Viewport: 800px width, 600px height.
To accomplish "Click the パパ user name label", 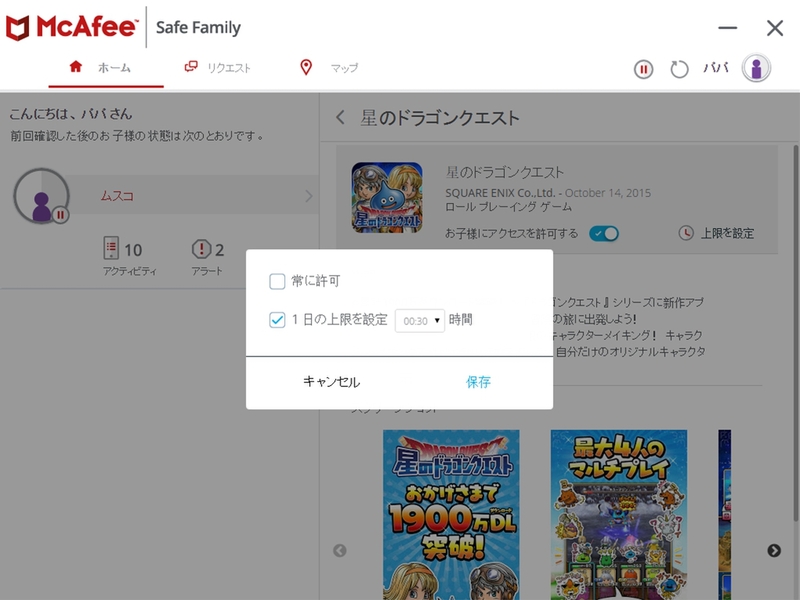I will [715, 68].
